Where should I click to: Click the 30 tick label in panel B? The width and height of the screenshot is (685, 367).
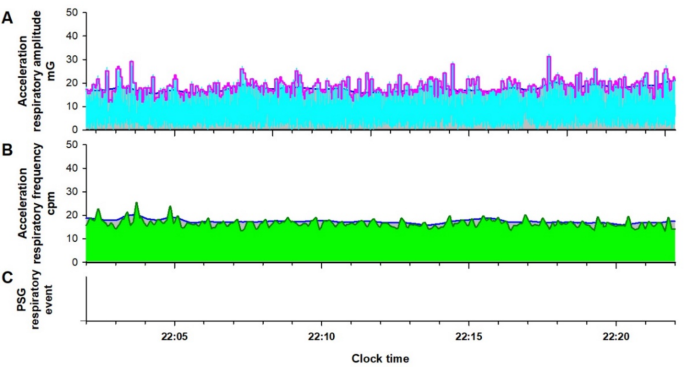click(72, 192)
